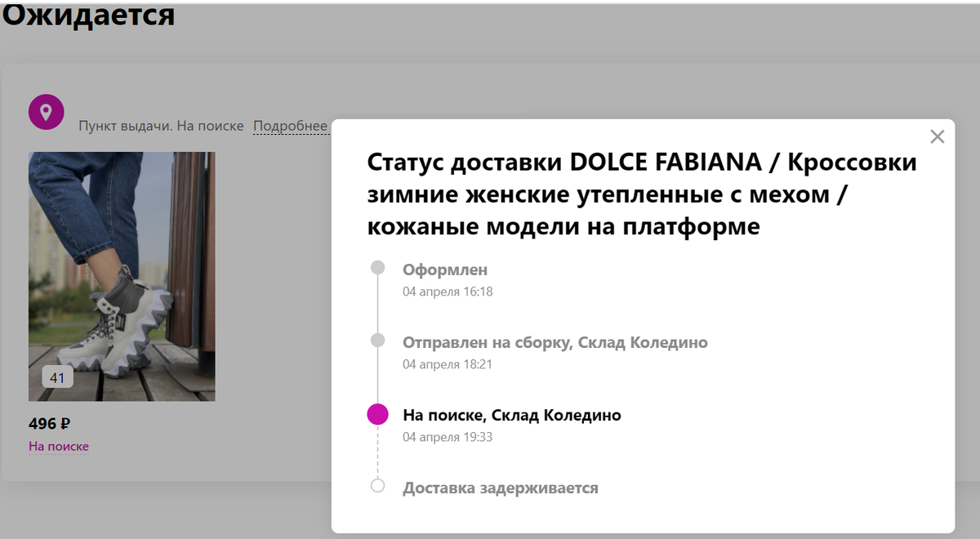This screenshot has width=980, height=539.
Task: Open the sneakers product photo
Action: click(122, 276)
